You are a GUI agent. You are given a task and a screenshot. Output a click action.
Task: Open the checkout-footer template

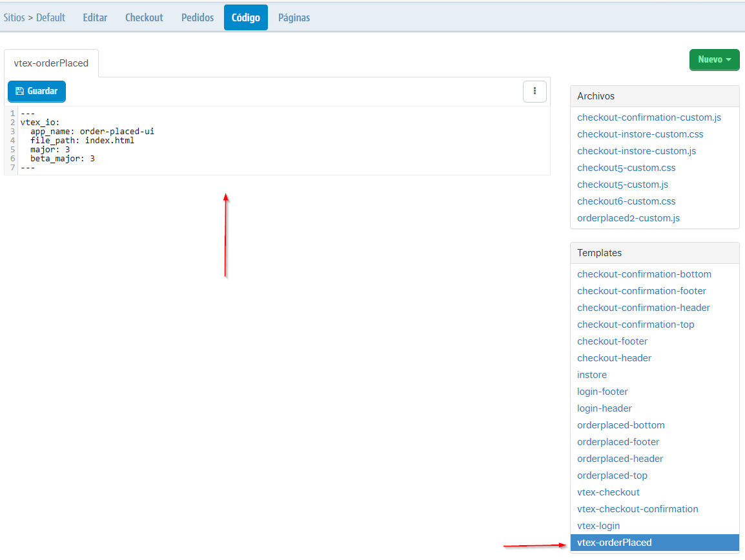612,341
